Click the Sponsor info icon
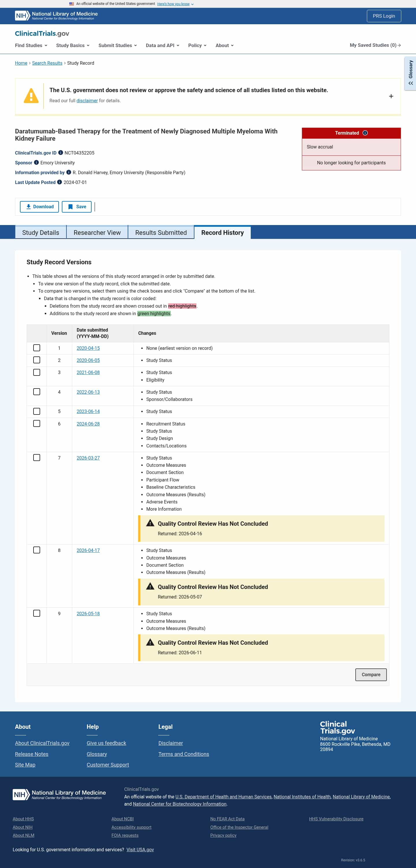This screenshot has width=416, height=868. point(36,162)
